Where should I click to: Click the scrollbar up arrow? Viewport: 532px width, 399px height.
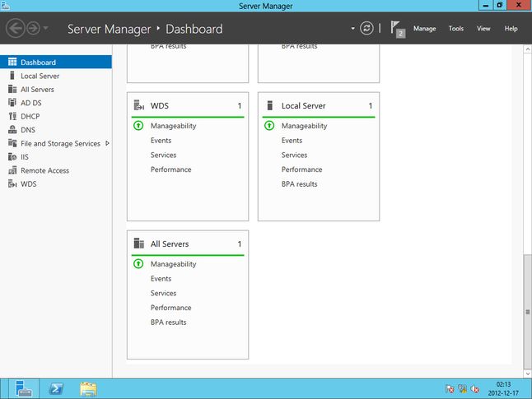coord(528,49)
